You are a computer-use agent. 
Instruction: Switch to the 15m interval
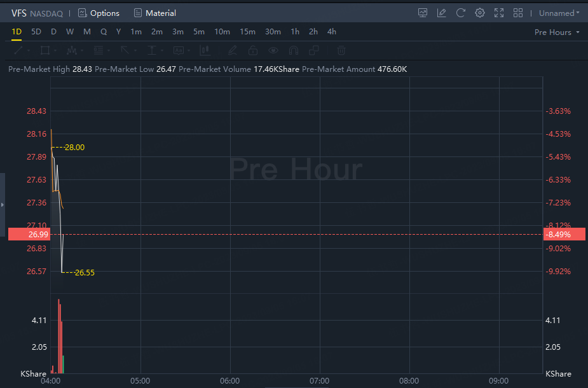[x=247, y=32]
